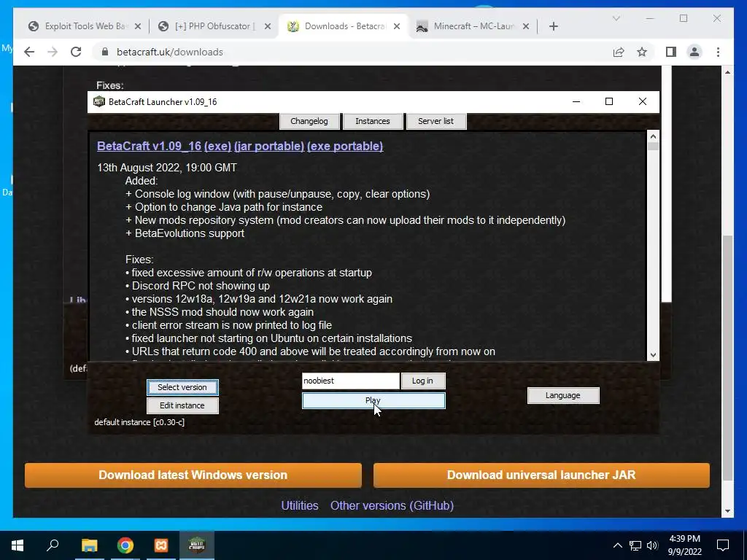The width and height of the screenshot is (747, 560).
Task: Click the Log in button
Action: 423,381
